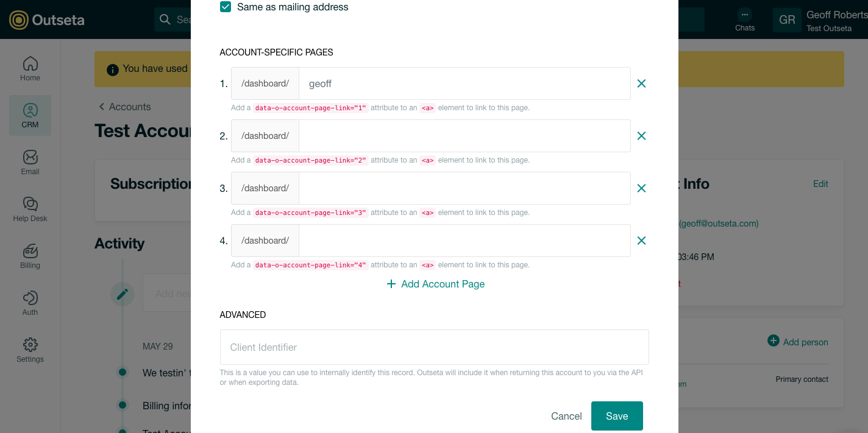Select the CRM icon in the sidebar

tap(29, 114)
